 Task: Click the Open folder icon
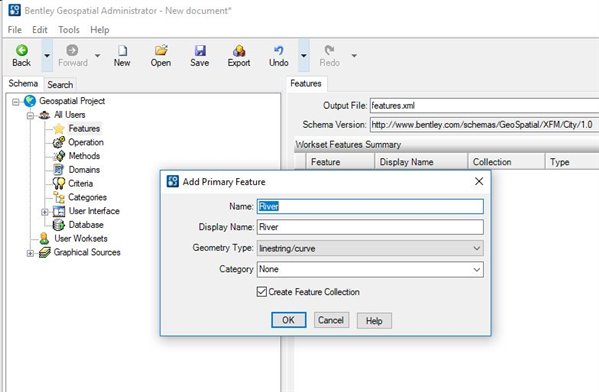(x=161, y=50)
